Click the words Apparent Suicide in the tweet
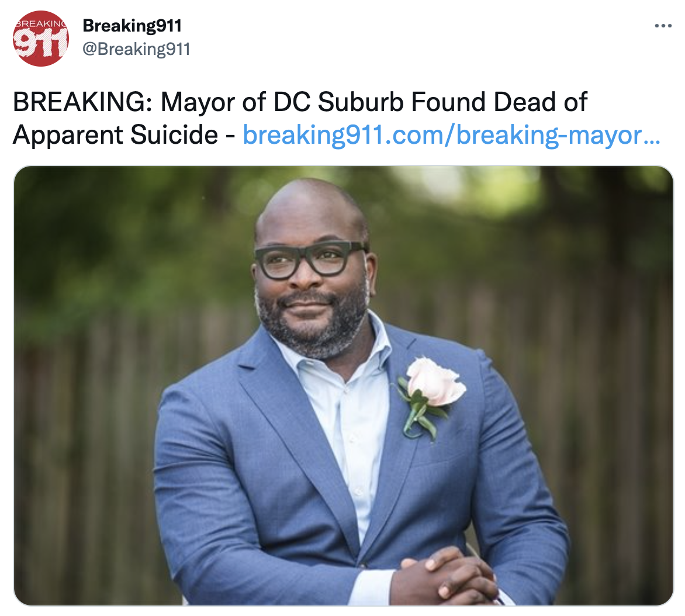 [x=115, y=135]
